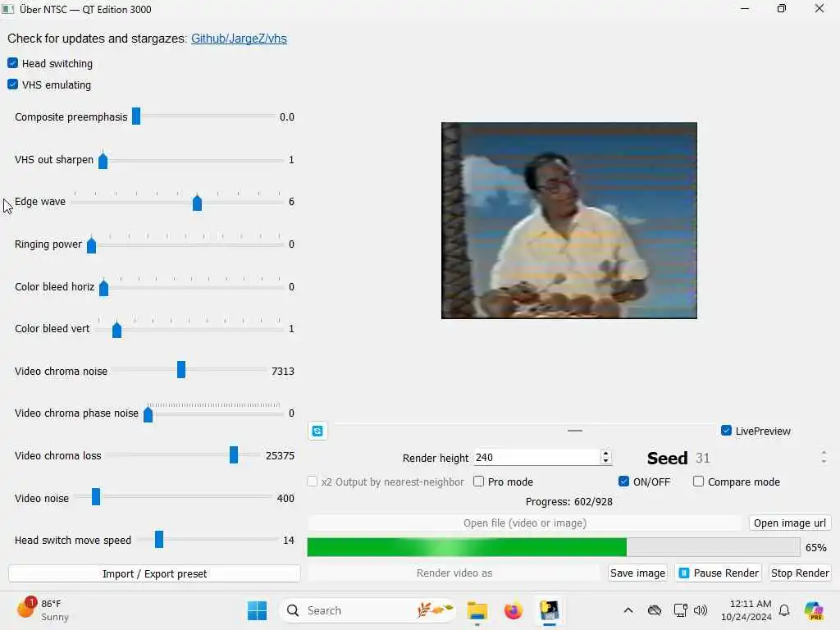The height and width of the screenshot is (630, 840).
Task: Click the Video chroma phase noise slider handle
Action: click(x=148, y=414)
